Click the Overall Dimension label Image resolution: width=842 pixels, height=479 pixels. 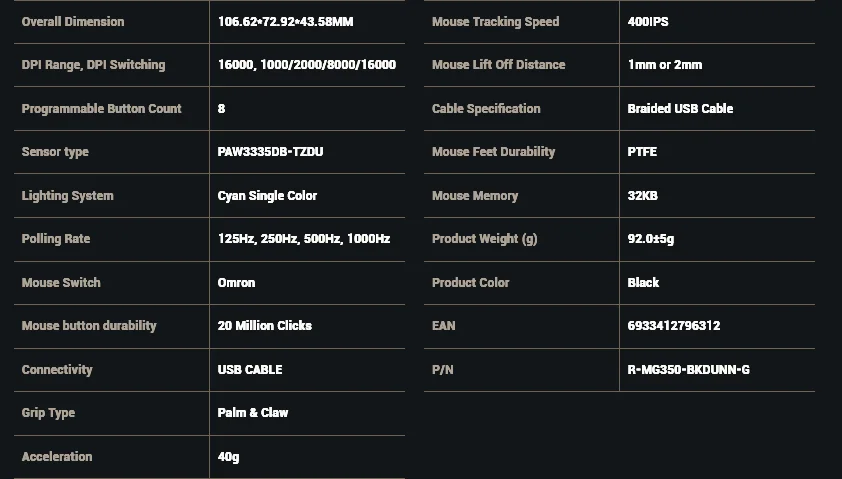tap(73, 22)
